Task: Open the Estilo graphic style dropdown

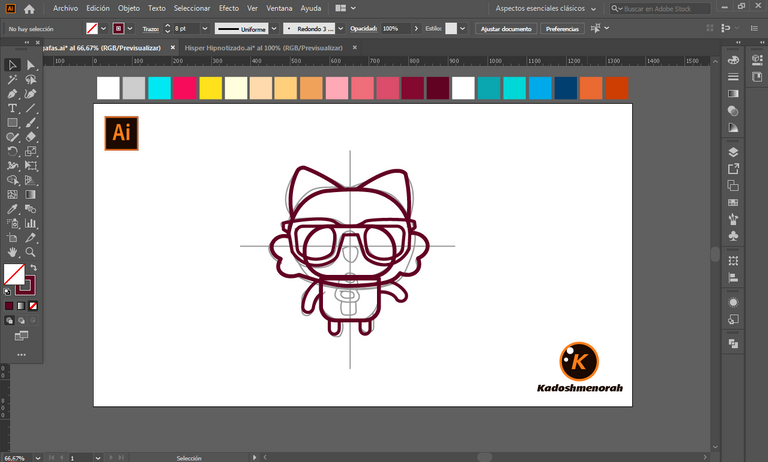Action: [463, 29]
